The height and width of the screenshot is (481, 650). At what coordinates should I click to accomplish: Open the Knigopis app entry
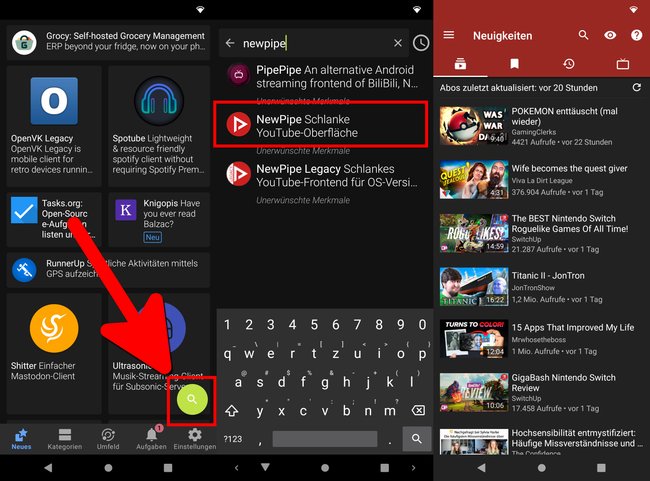point(159,220)
